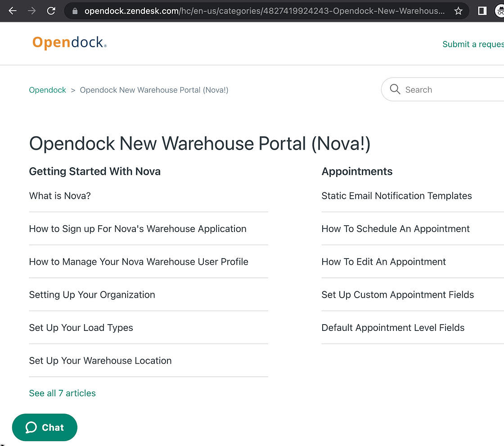This screenshot has height=446, width=504.
Task: Open Setting Up Your Organization article
Action: [x=92, y=295]
